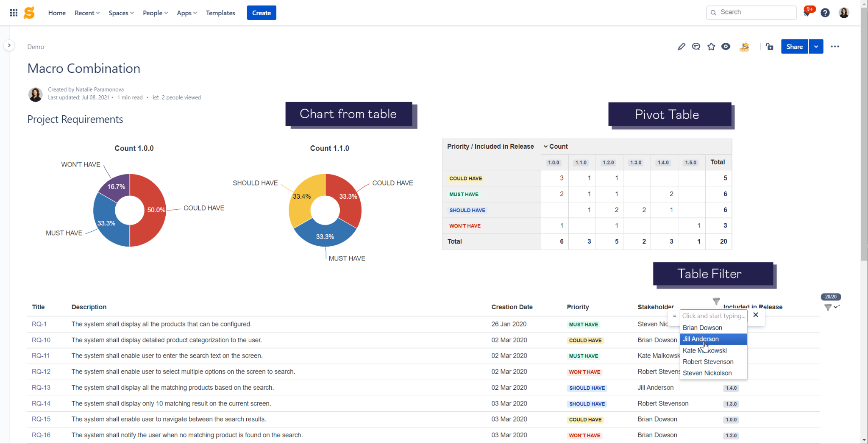
Task: Open the Stakeholder column filter funnel
Action: (x=716, y=301)
